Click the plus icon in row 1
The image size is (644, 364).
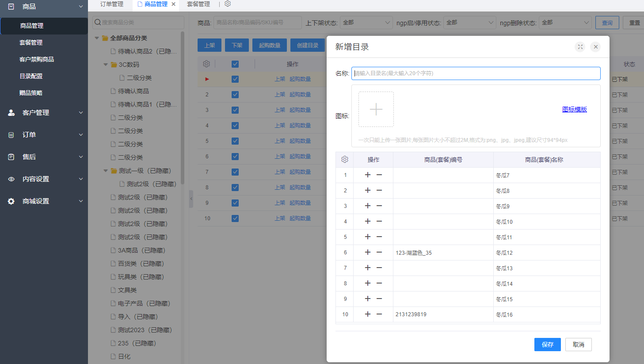367,175
